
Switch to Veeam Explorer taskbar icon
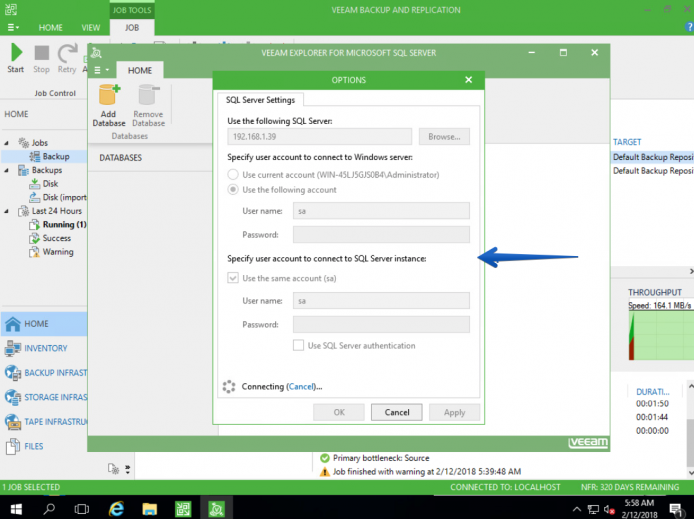tap(216, 509)
